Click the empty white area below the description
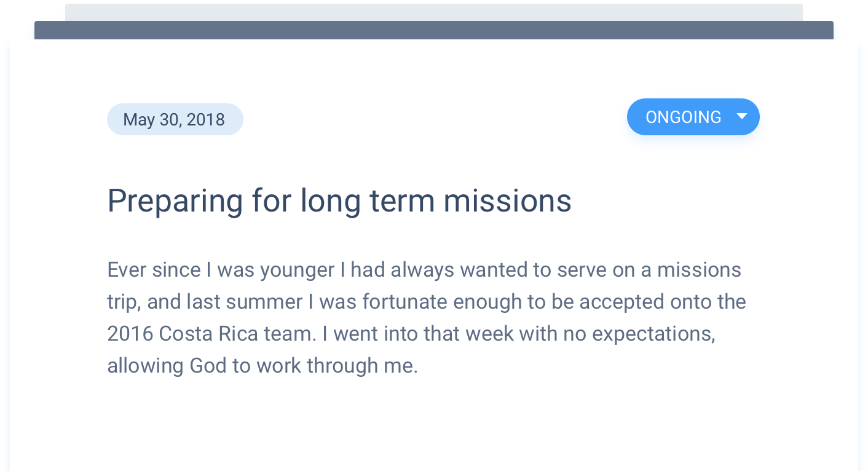This screenshot has height=471, width=868. click(433, 424)
